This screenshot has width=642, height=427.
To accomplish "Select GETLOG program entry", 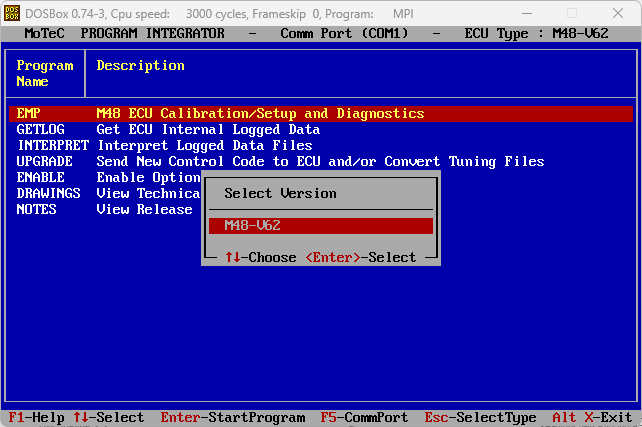I will click(x=40, y=130).
